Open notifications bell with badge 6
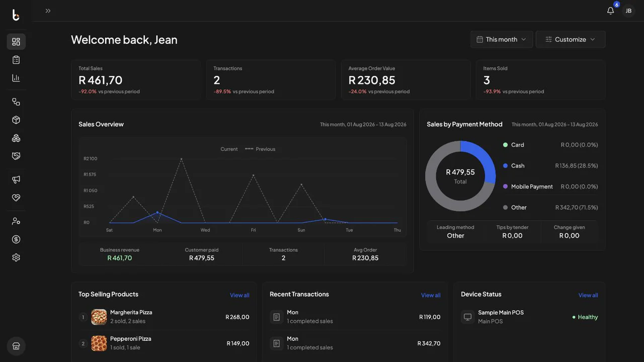 tap(611, 11)
